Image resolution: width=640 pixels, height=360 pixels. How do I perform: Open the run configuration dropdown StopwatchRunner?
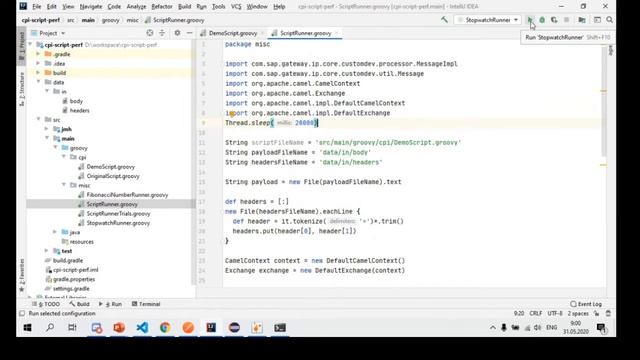click(x=487, y=20)
